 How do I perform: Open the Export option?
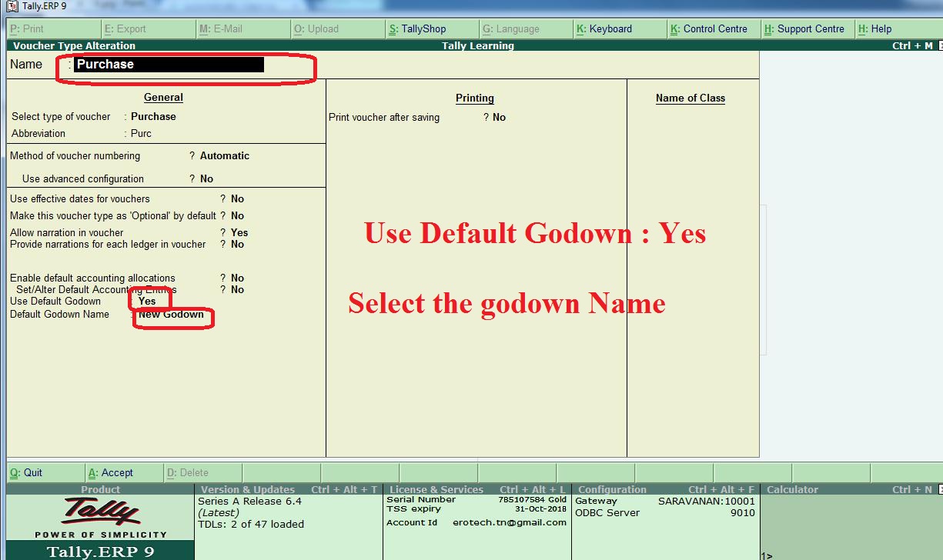pyautogui.click(x=149, y=28)
